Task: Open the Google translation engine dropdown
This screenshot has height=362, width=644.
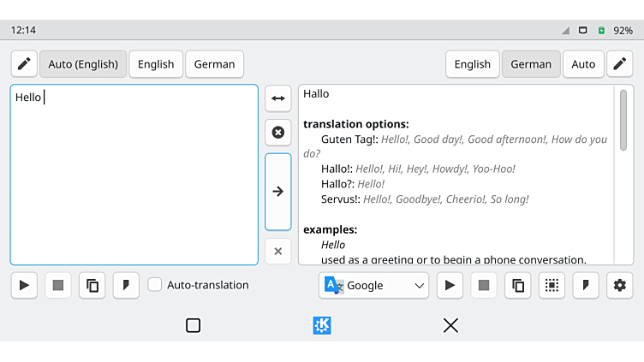Action: coord(373,285)
